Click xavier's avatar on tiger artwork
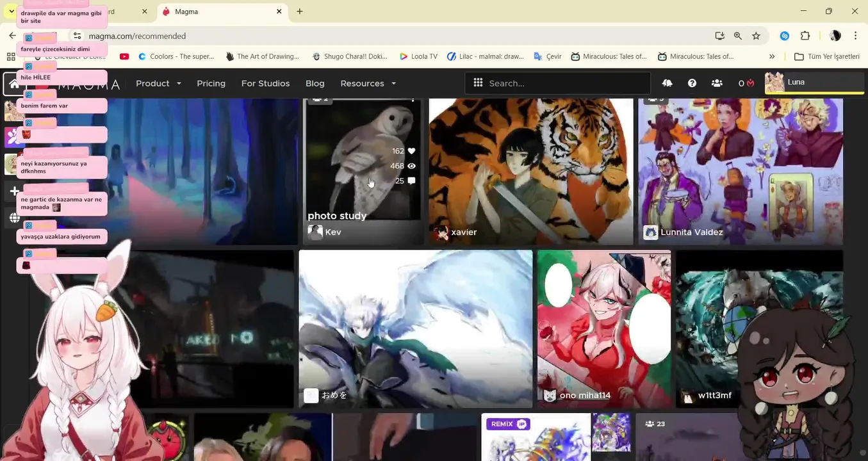868x461 pixels. 441,232
